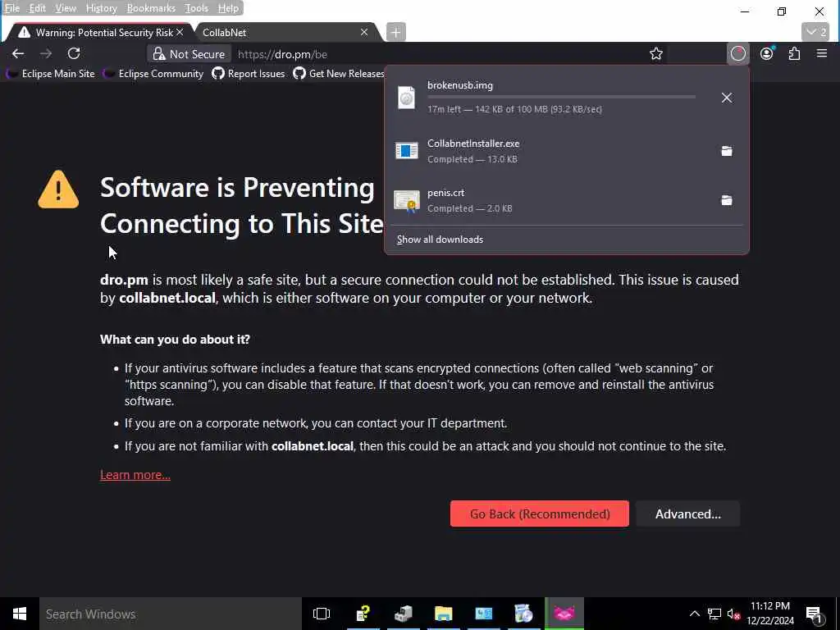Click the taskbar clock showing 11:12 PM
Viewport: 840px width, 630px height.
pyautogui.click(x=770, y=614)
